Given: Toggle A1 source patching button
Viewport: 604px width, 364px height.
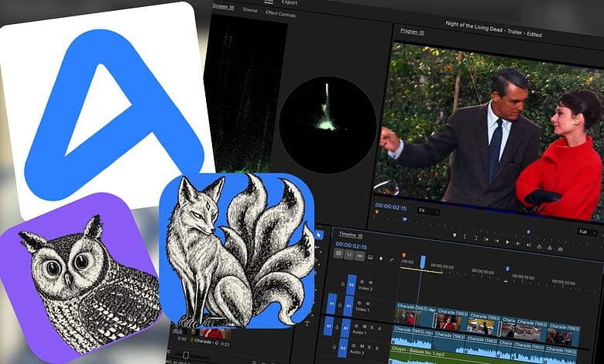Looking at the screenshot, I should tap(328, 326).
